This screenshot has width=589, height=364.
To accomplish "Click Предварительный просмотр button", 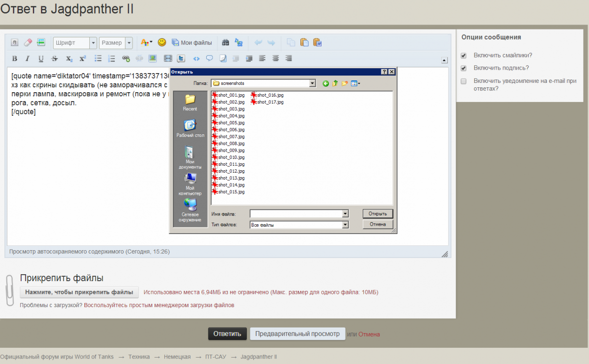I will 297,334.
